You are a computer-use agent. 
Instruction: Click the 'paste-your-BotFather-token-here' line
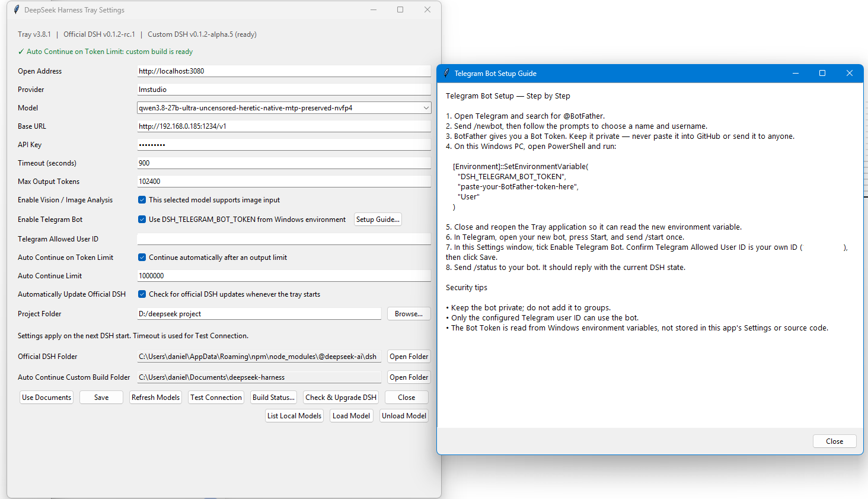click(x=518, y=187)
